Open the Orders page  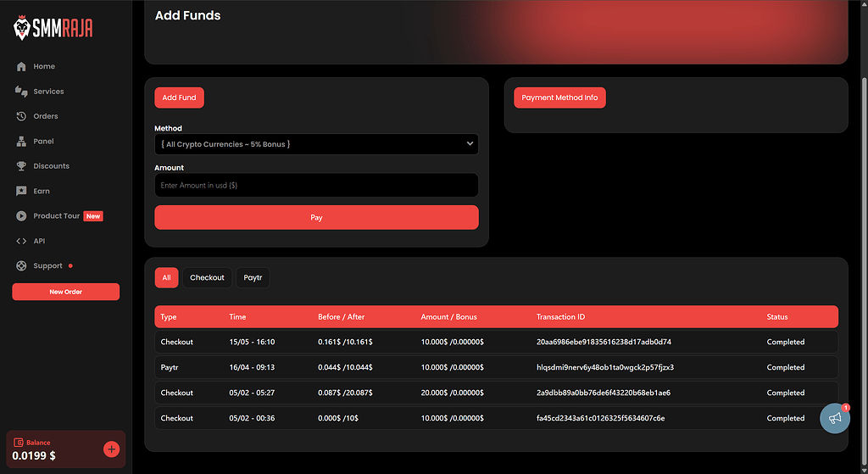46,116
